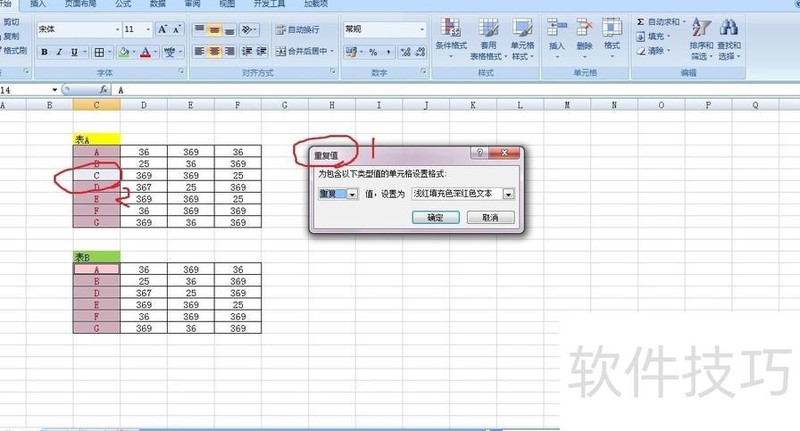
Task: Toggle align text left
Action: 200,51
